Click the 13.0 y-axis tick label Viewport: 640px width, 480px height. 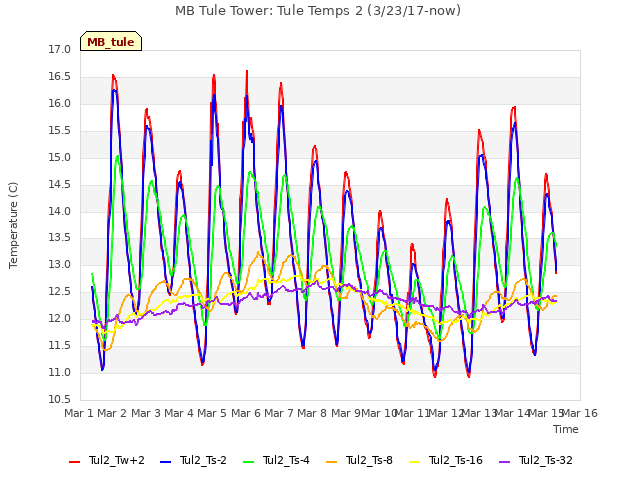pyautogui.click(x=60, y=264)
